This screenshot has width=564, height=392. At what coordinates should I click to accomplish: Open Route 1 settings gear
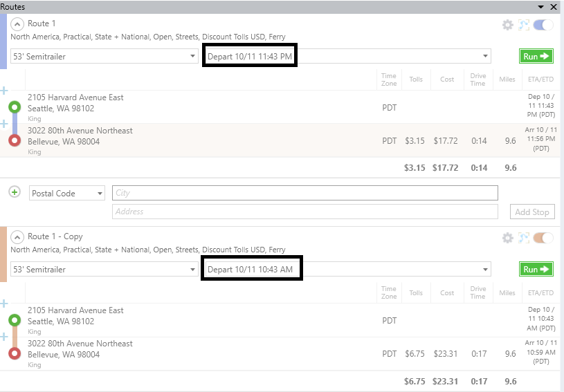pos(508,25)
